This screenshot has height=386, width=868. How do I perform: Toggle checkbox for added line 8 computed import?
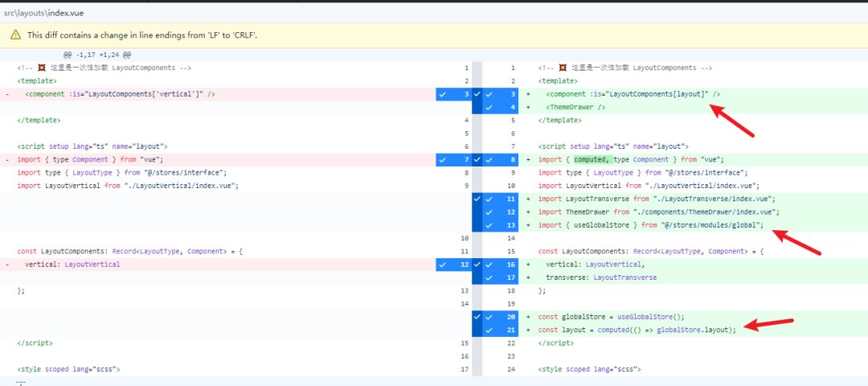(x=489, y=159)
